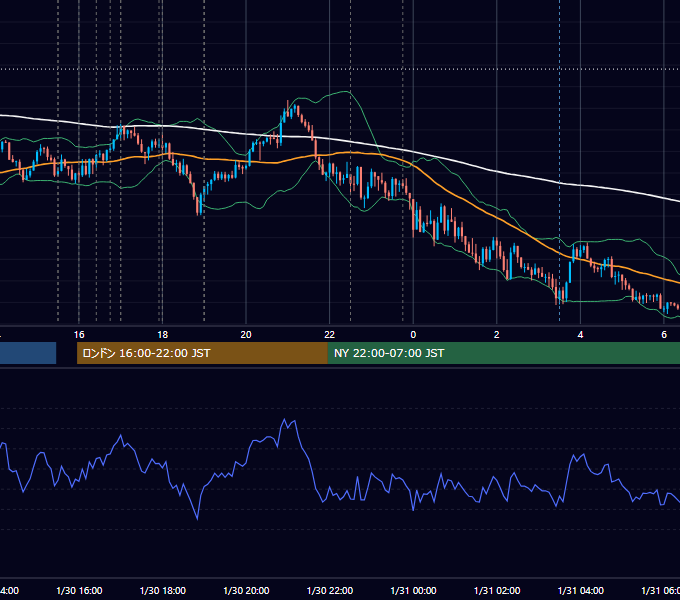This screenshot has width=680, height=600.
Task: Click the 22 hour label on price chart axis
Action: [x=330, y=335]
